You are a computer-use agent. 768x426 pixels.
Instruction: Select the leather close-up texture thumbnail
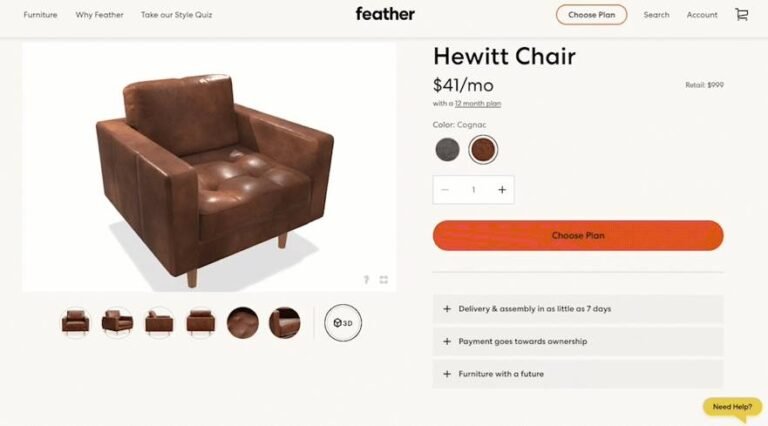coord(242,323)
